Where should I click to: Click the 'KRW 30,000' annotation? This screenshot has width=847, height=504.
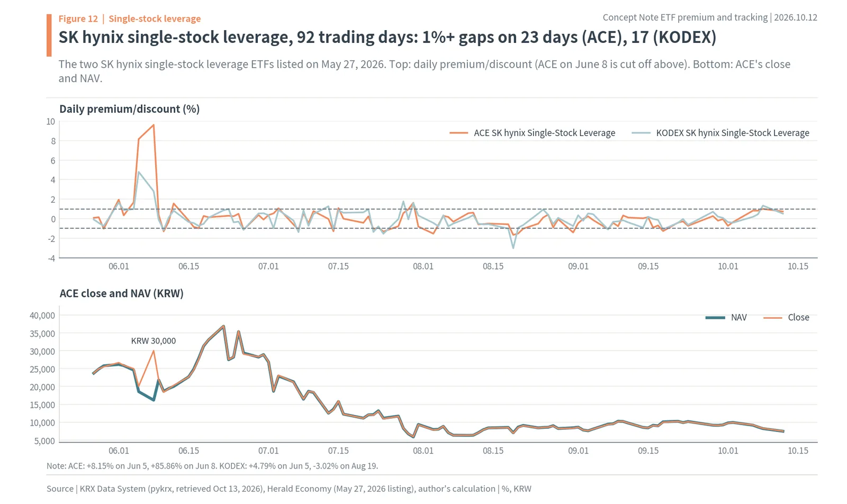tap(154, 341)
